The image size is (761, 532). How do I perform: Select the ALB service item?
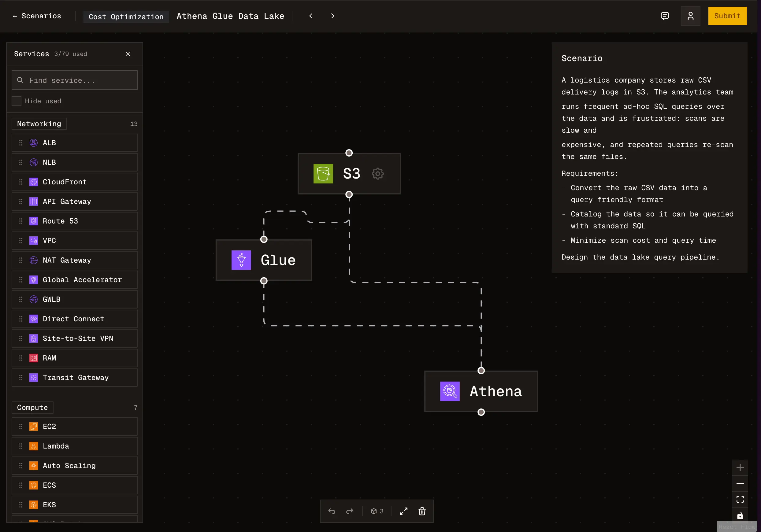[75, 143]
